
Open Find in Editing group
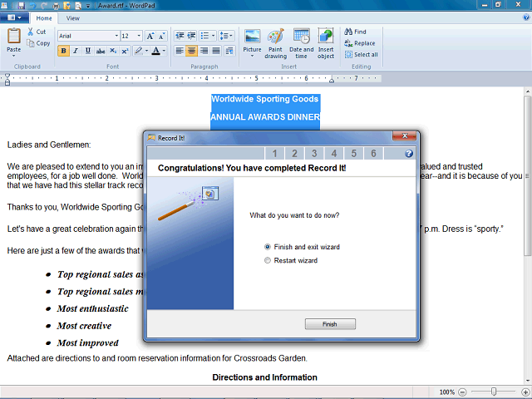tap(355, 32)
